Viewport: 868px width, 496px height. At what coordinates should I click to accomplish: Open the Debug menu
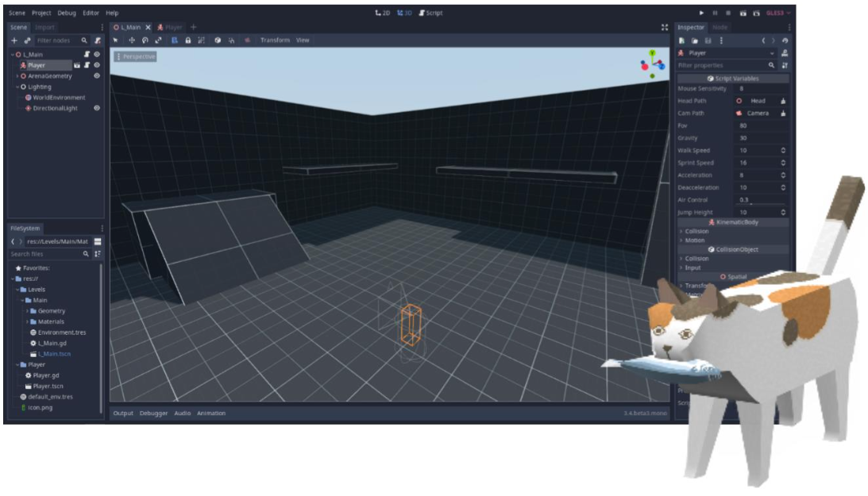pos(67,13)
